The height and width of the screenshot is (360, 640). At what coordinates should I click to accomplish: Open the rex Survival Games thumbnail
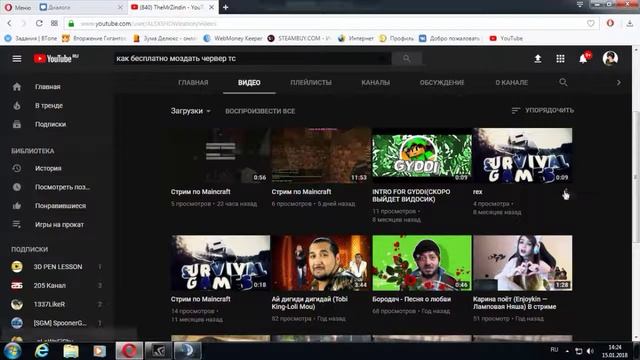522,156
